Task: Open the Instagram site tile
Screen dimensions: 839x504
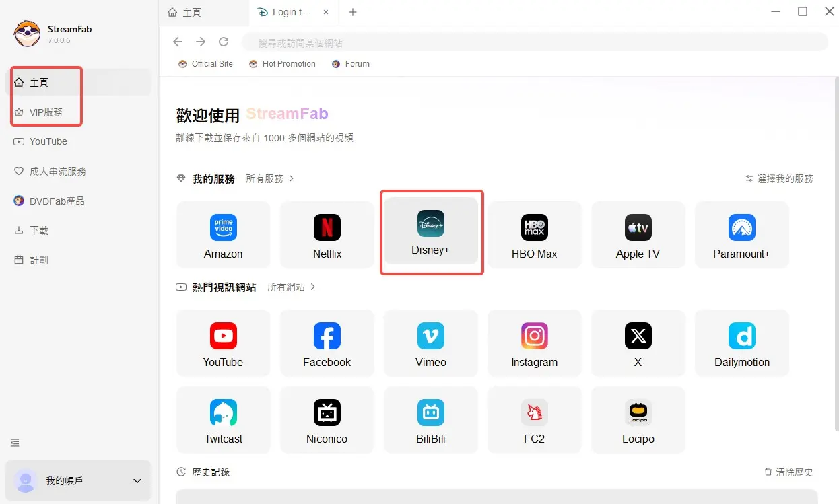Action: tap(535, 343)
